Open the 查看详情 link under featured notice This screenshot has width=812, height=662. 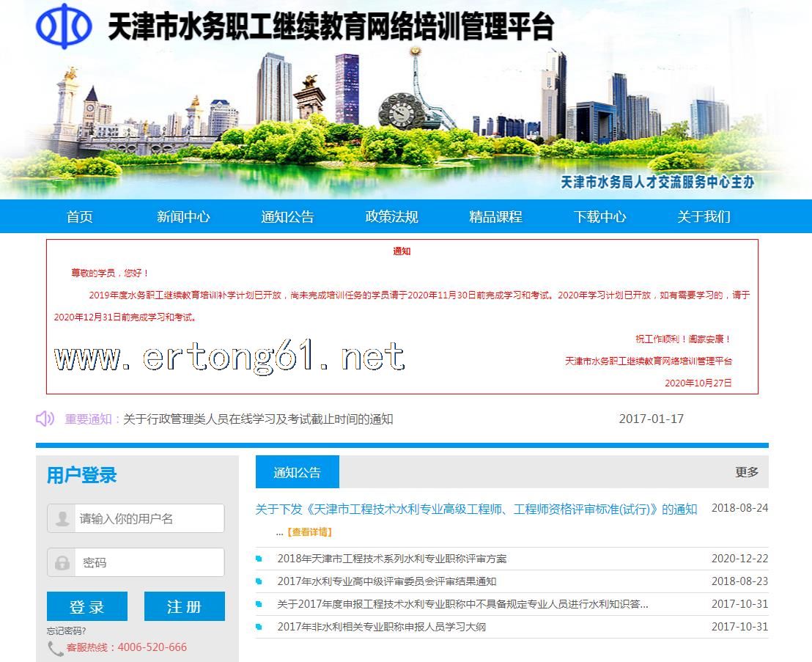(309, 532)
